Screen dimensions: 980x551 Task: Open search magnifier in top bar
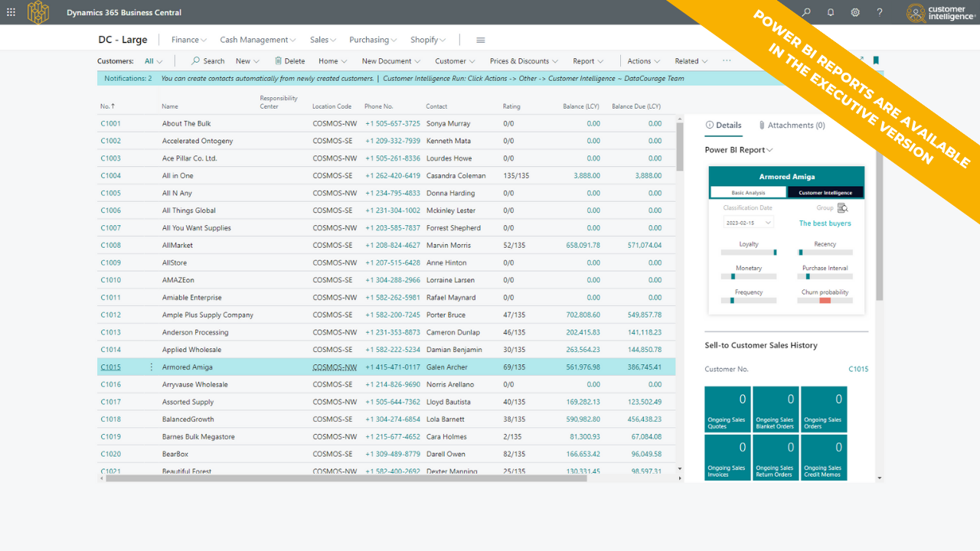tap(806, 12)
